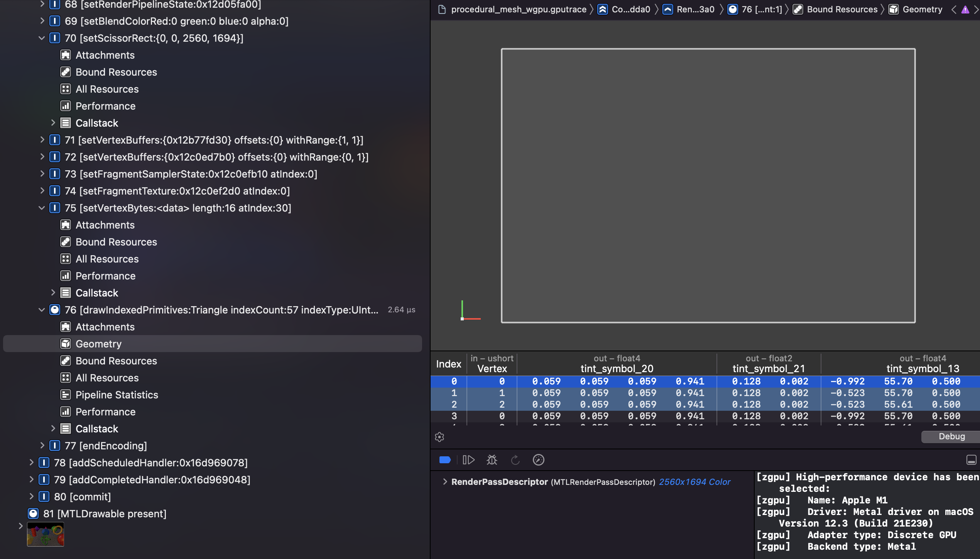This screenshot has width=980, height=559.
Task: Select the shader profiler gauge icon
Action: click(538, 460)
